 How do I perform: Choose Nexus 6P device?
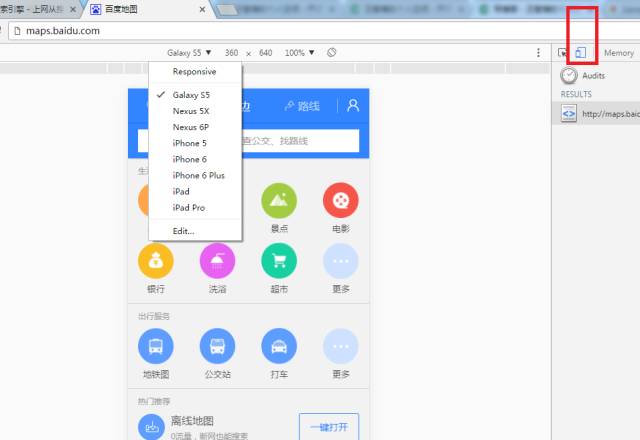point(196,127)
